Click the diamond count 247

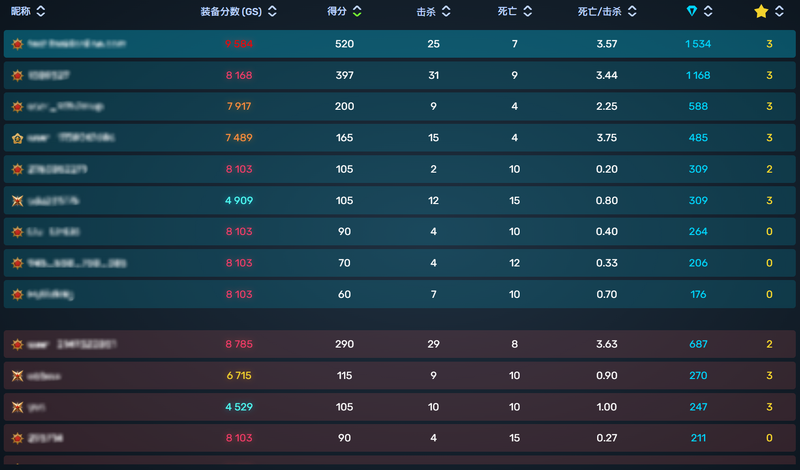point(698,407)
